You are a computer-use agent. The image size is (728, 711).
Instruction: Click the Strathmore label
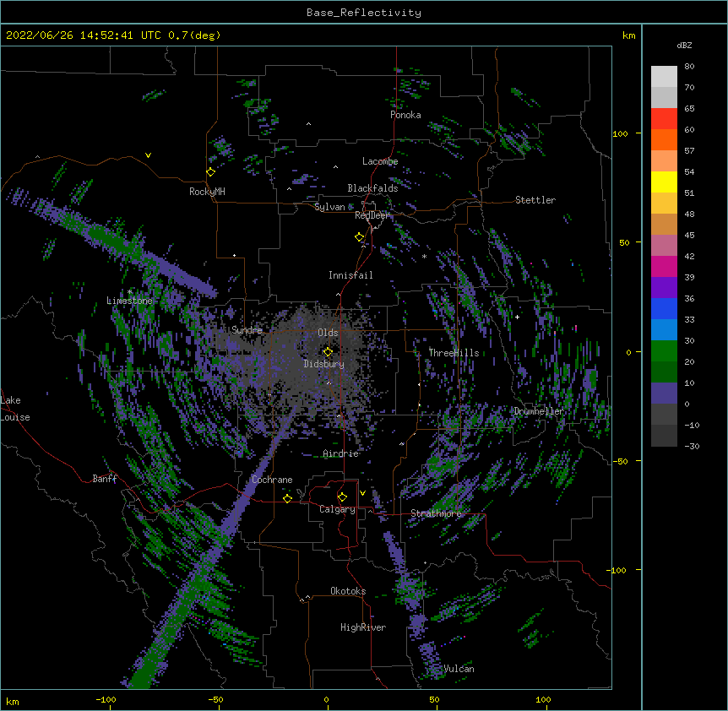click(x=436, y=513)
